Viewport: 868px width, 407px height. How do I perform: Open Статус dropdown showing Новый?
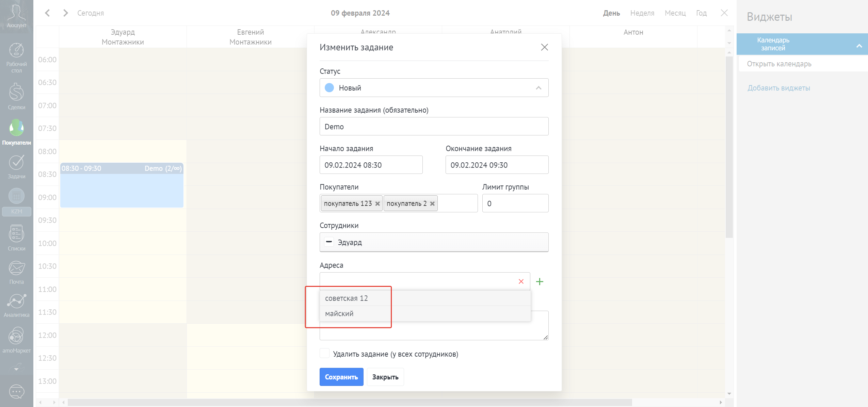tap(434, 88)
